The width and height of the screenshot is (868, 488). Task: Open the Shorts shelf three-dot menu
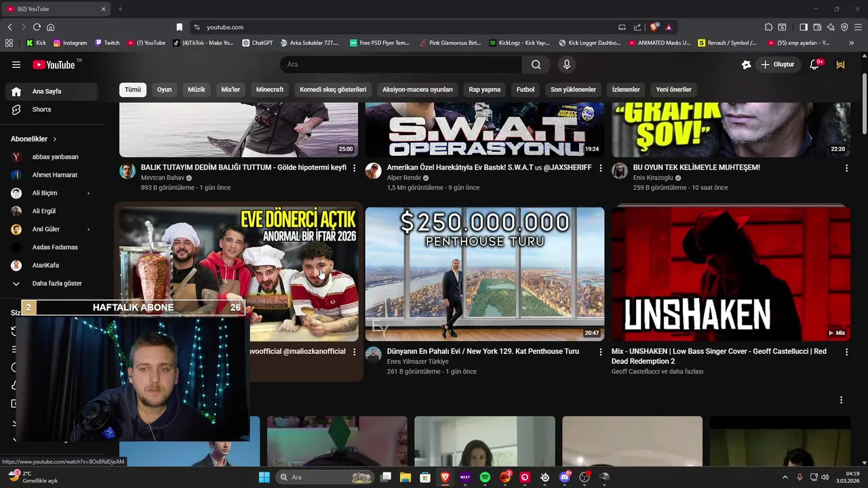point(842,400)
